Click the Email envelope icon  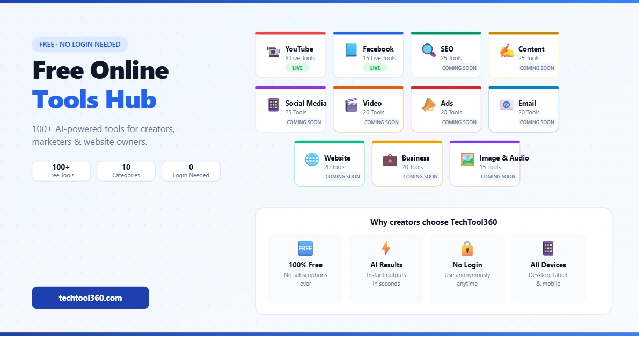tap(507, 105)
